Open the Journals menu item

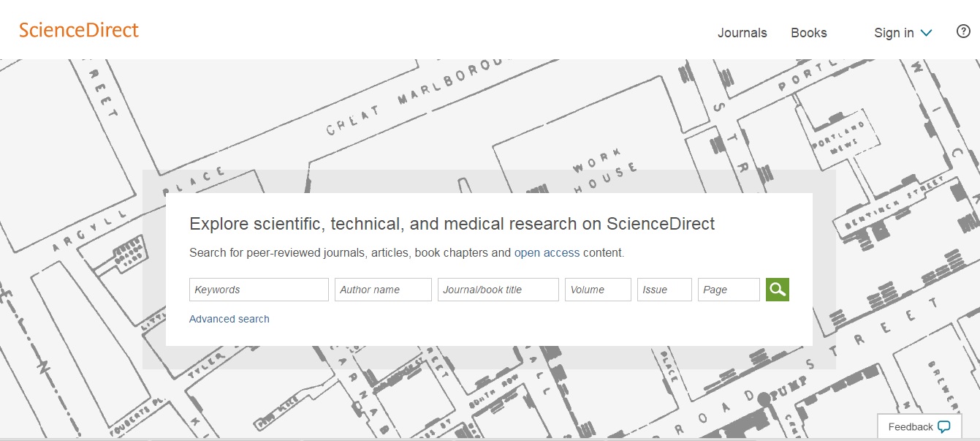(742, 33)
